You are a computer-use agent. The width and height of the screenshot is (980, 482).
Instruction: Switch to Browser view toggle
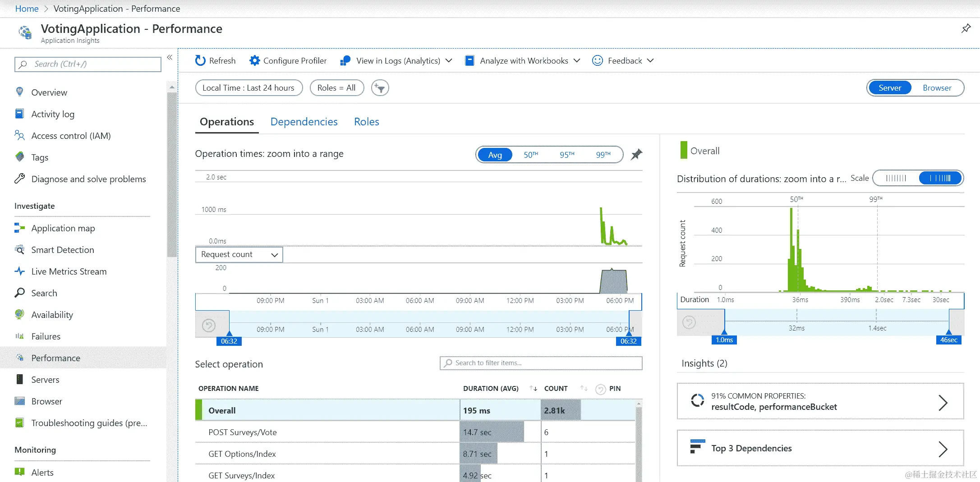[937, 88]
